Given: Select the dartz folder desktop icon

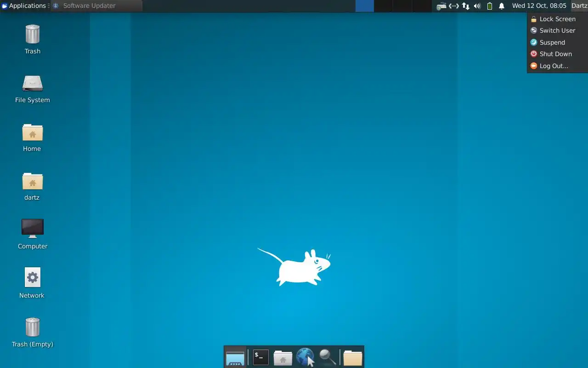Looking at the screenshot, I should (x=32, y=186).
